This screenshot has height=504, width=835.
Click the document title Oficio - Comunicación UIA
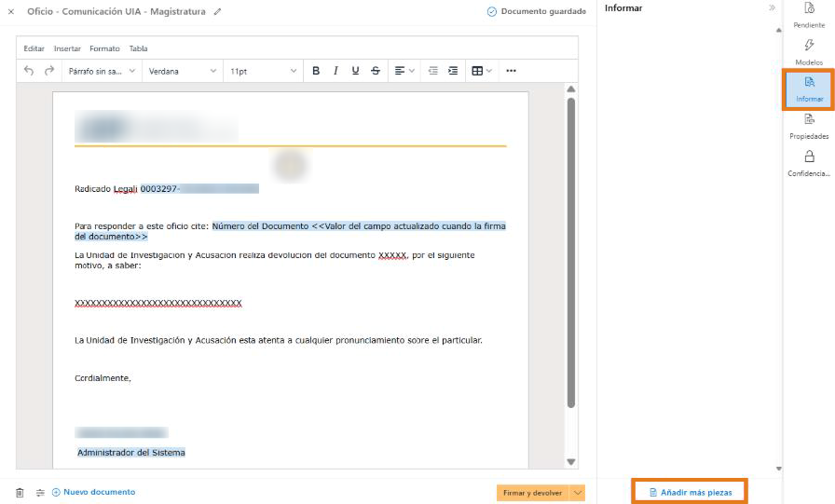[x=116, y=11]
